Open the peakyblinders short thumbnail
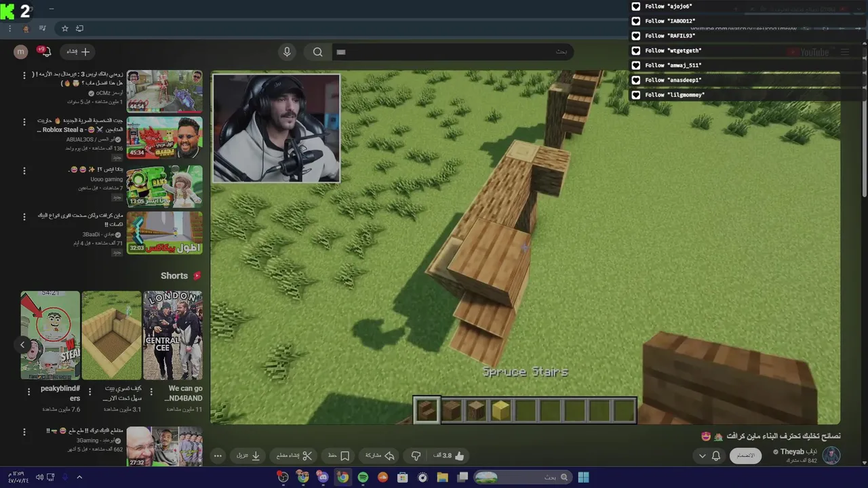The height and width of the screenshot is (488, 868). pos(50,335)
